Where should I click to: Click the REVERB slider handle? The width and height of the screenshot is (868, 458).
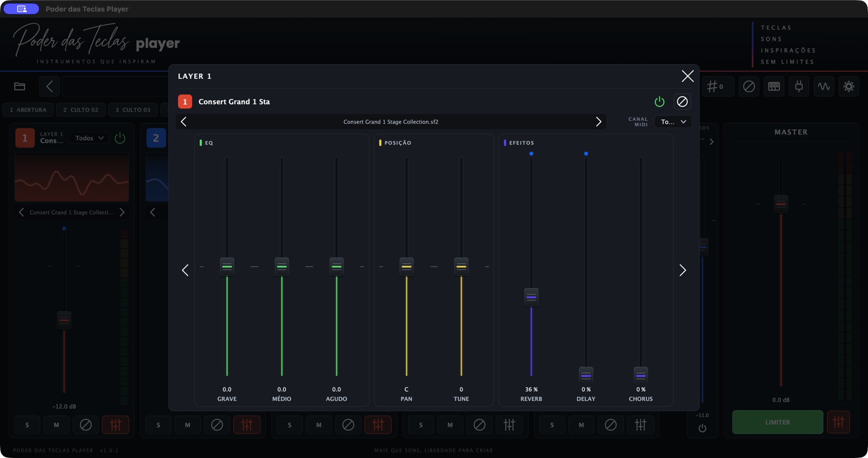pyautogui.click(x=531, y=297)
